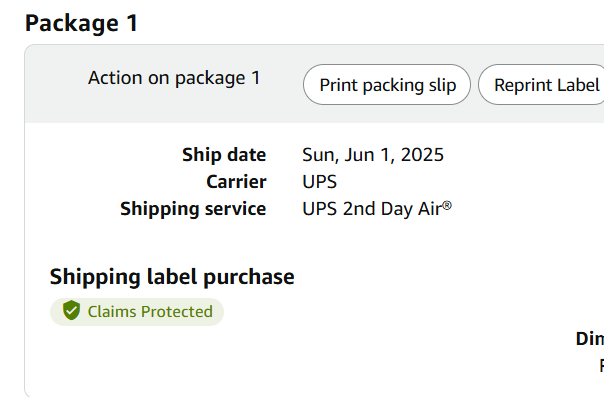Click the Print packing slip button
This screenshot has height=397, width=604.
coord(387,85)
